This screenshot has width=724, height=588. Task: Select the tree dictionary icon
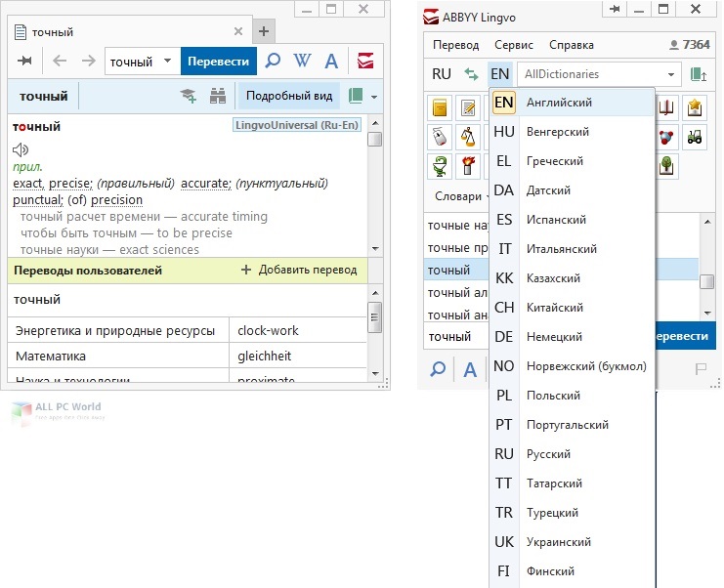click(x=666, y=166)
